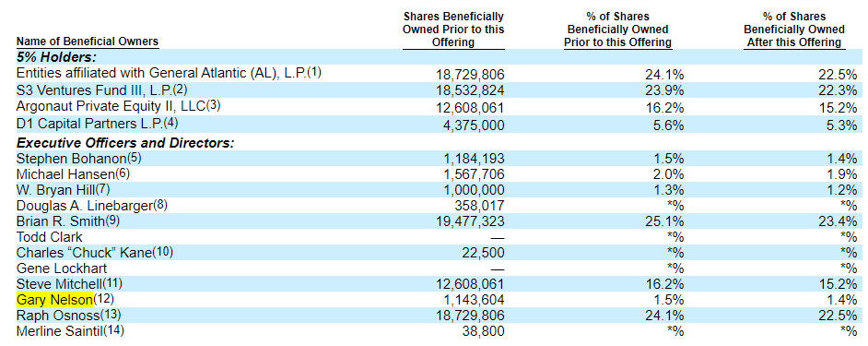The image size is (868, 346).
Task: Click share count '1,000,000' for W. Bryan Hill
Action: coord(474,190)
